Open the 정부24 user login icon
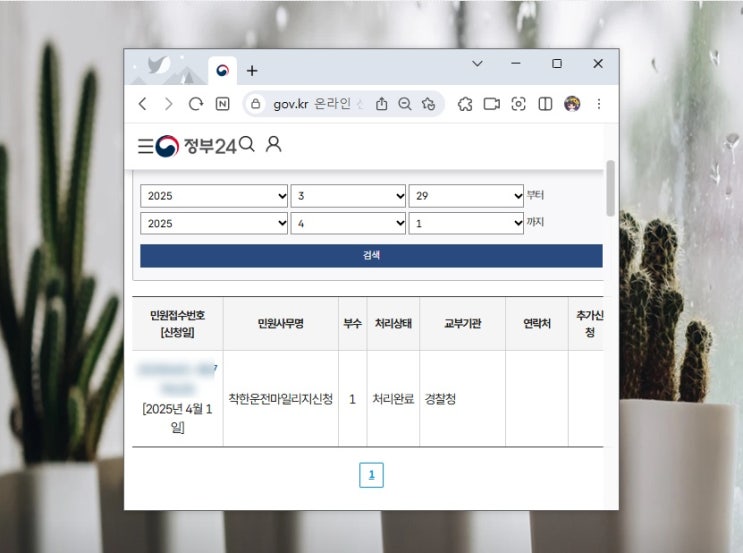The height and width of the screenshot is (553, 743). [x=273, y=145]
